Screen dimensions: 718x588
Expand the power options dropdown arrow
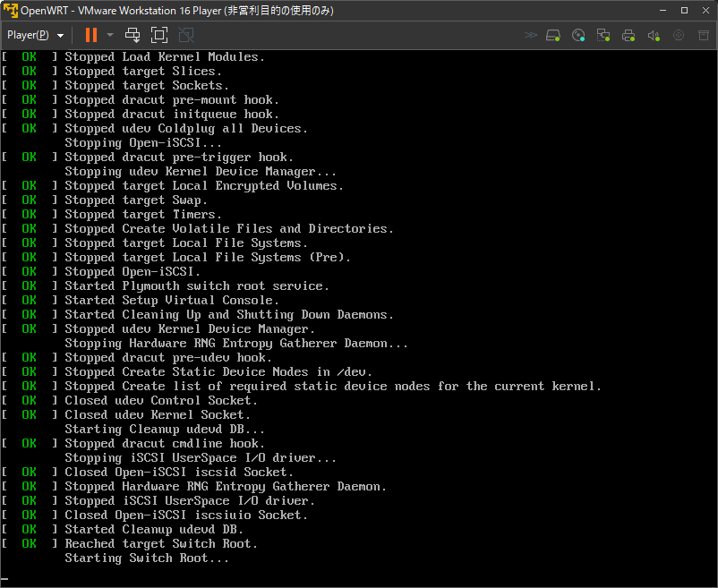click(110, 35)
